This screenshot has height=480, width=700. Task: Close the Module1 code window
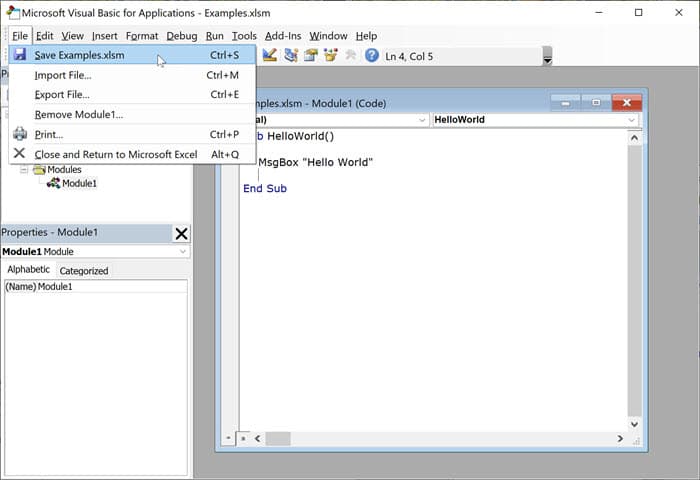(x=627, y=103)
